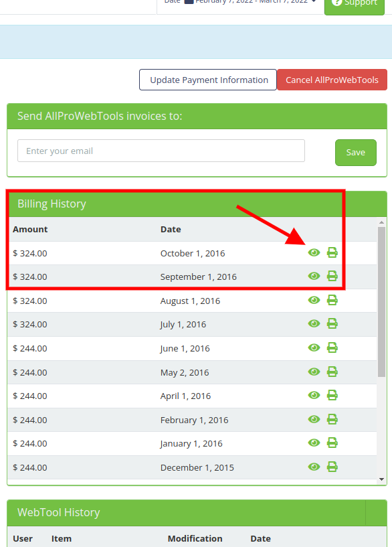Screen dimensions: 392x547
Task: Open the date range dropdown arrow
Action: (314, 1)
